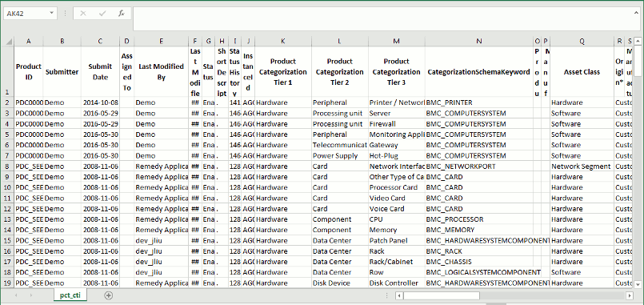Click the Enter checkmark formula bar icon

[102, 13]
